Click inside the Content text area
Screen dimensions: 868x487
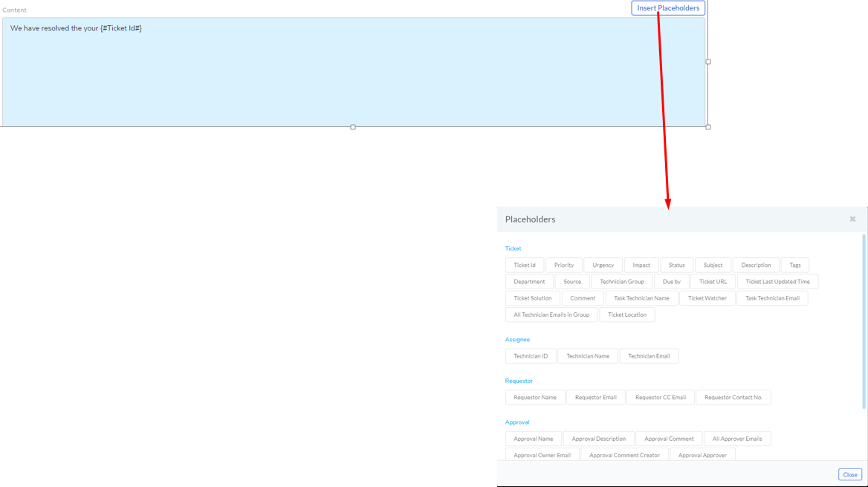[354, 72]
